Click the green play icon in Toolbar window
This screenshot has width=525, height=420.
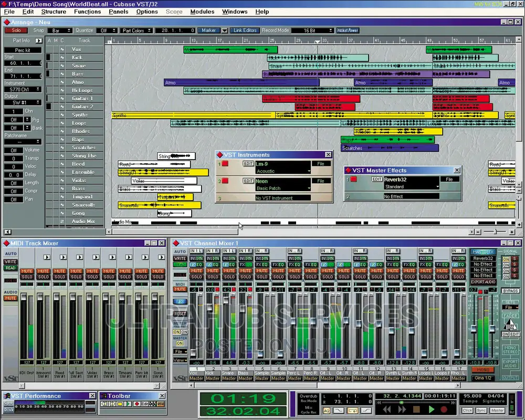click(128, 404)
